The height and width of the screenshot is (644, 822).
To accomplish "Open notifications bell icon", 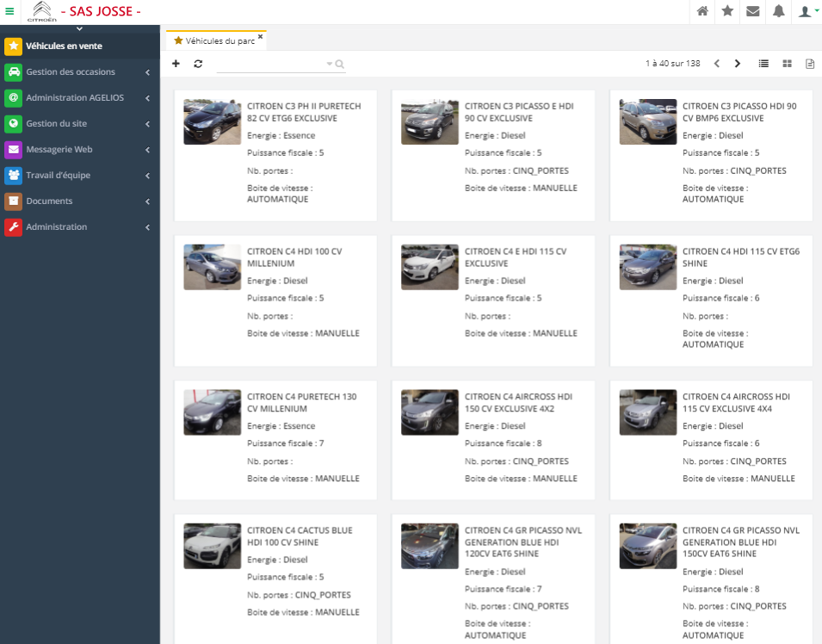I will coord(778,11).
